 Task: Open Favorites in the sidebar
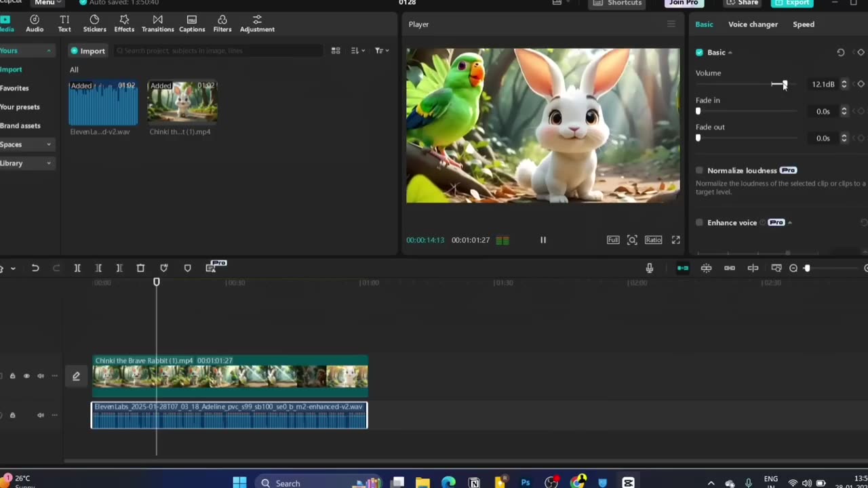(x=14, y=88)
